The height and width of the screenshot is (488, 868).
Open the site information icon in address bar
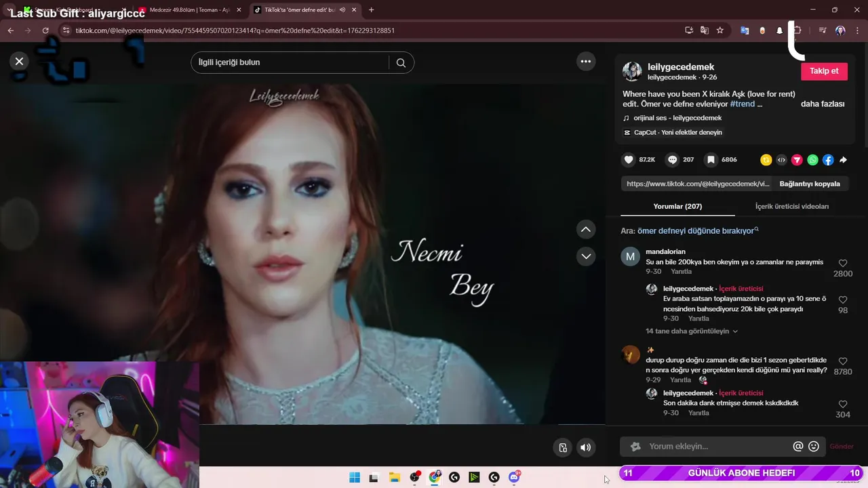(x=65, y=30)
